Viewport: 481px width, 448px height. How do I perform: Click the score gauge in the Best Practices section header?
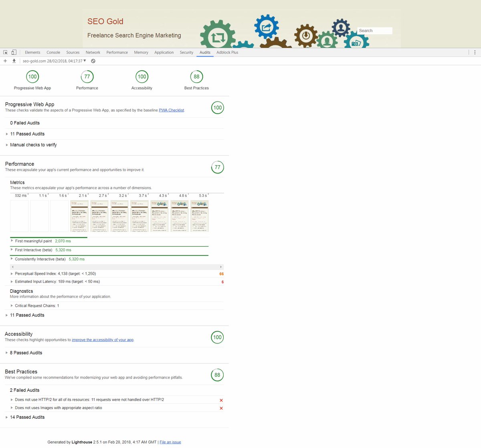tap(217, 375)
